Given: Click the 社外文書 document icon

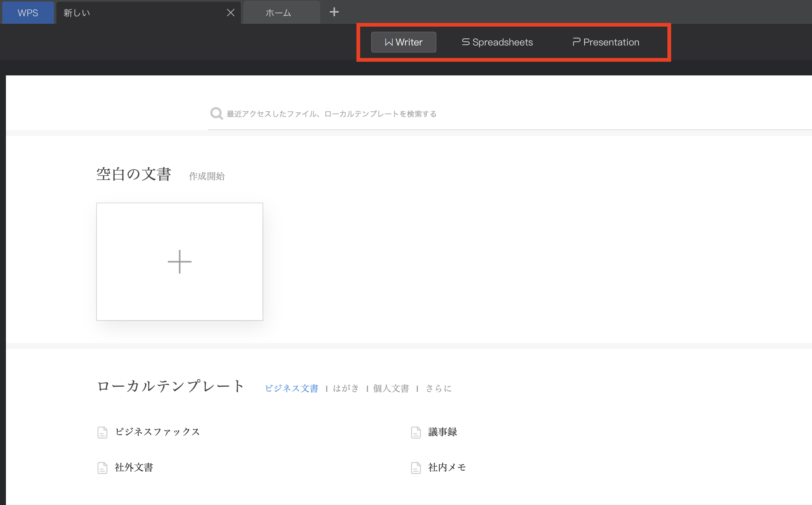Looking at the screenshot, I should (x=102, y=468).
